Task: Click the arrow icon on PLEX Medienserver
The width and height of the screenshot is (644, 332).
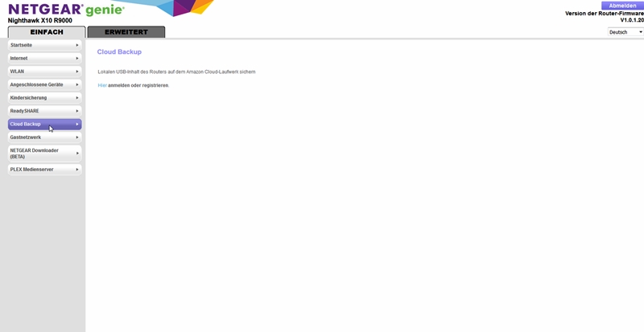Action: click(x=77, y=170)
